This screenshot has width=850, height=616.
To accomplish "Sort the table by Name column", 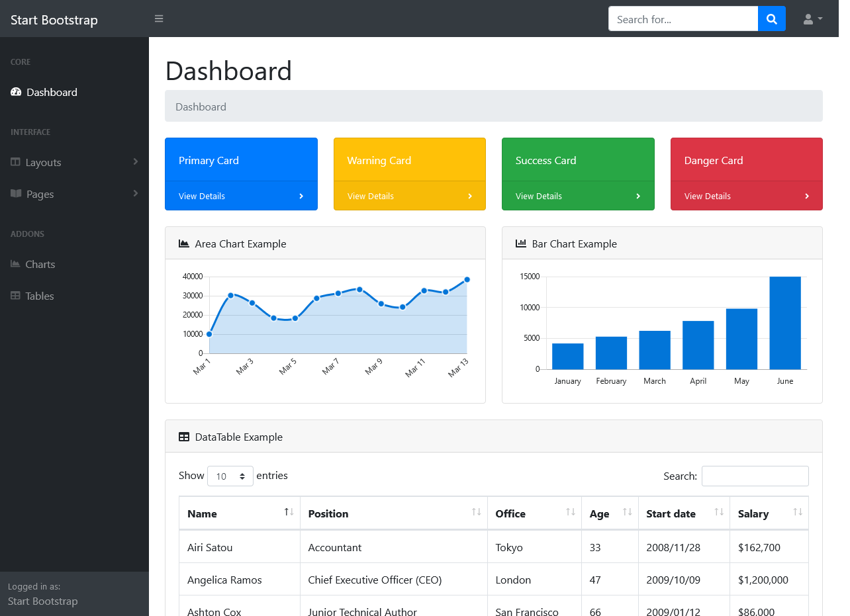I will click(239, 513).
